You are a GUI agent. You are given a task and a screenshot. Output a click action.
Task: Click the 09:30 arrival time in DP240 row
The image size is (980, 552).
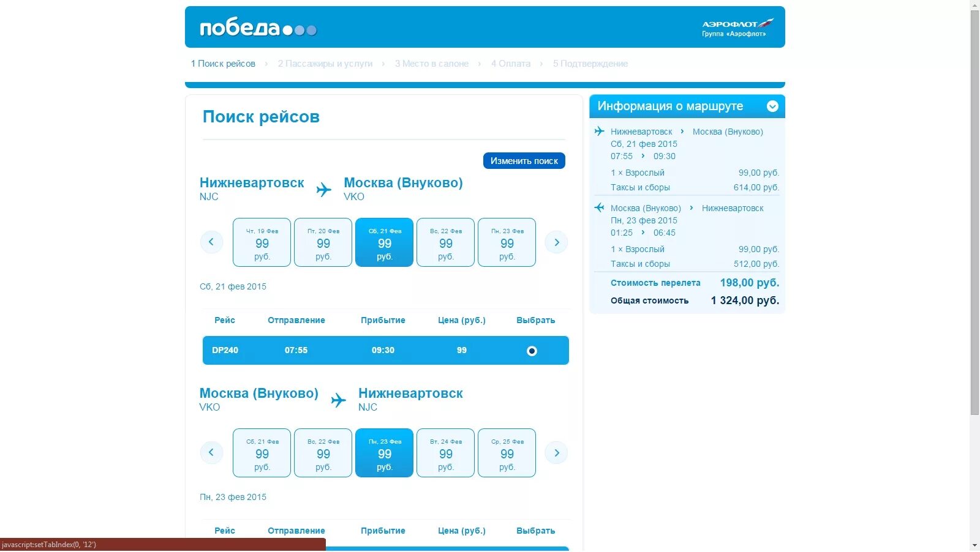(x=383, y=351)
